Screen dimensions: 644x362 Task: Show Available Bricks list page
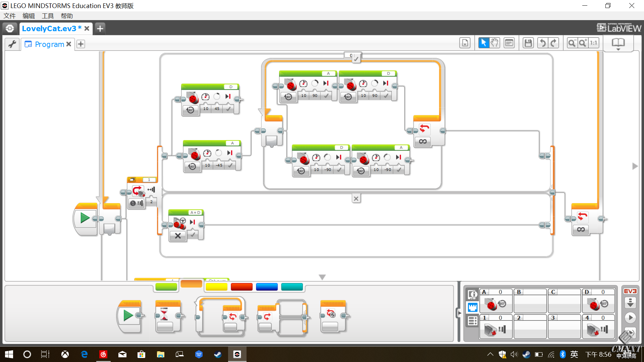473,321
